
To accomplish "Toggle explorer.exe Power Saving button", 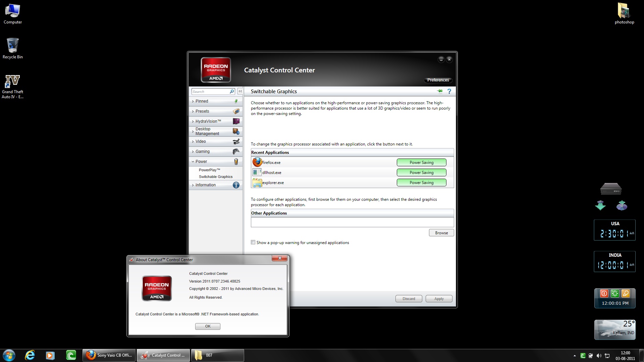I will [x=421, y=182].
